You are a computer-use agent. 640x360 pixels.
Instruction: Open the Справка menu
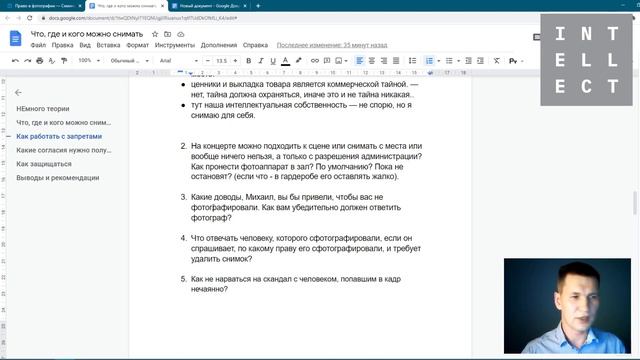tap(255, 45)
